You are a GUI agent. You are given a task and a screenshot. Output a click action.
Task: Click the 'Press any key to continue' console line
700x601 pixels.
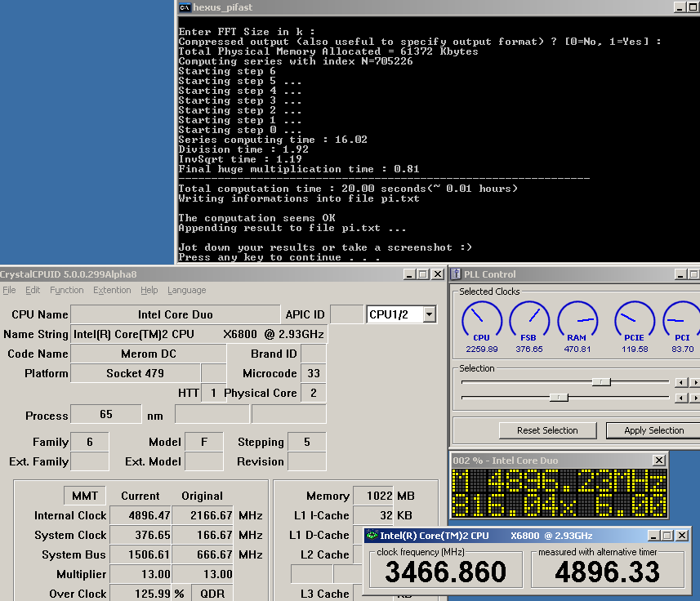(279, 257)
